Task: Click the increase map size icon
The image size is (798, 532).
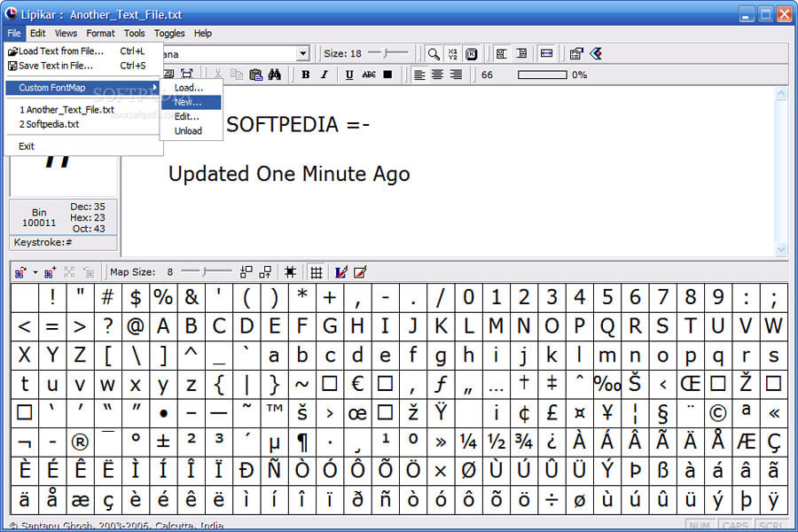Action: (x=265, y=272)
